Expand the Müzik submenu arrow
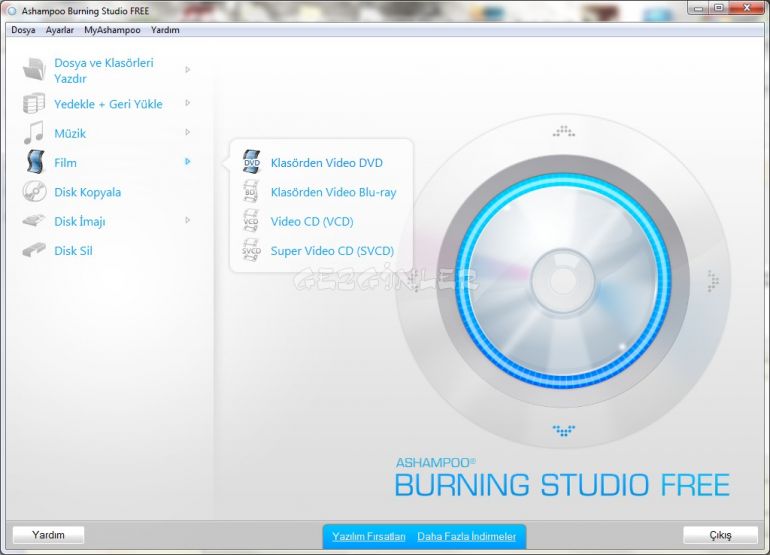Image resolution: width=770 pixels, height=555 pixels. pyautogui.click(x=188, y=132)
